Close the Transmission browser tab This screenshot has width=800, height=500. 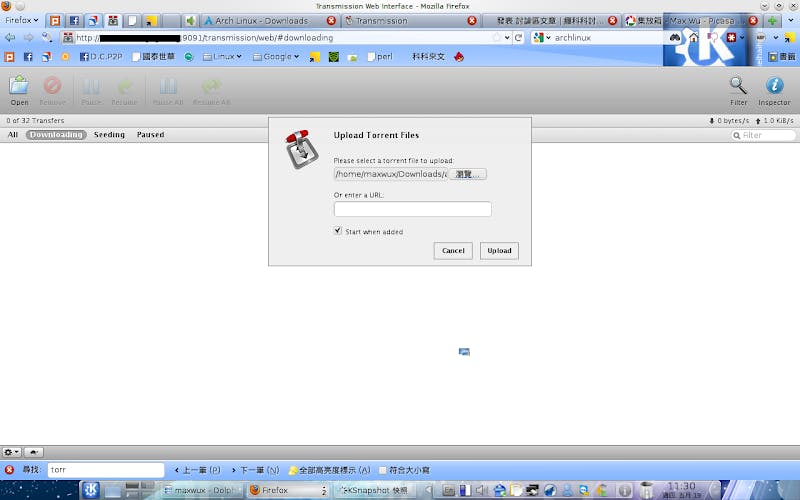(472, 20)
